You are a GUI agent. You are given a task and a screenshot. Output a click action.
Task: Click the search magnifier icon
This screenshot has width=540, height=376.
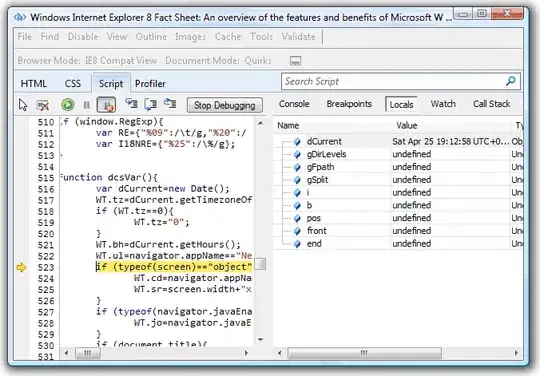click(511, 81)
